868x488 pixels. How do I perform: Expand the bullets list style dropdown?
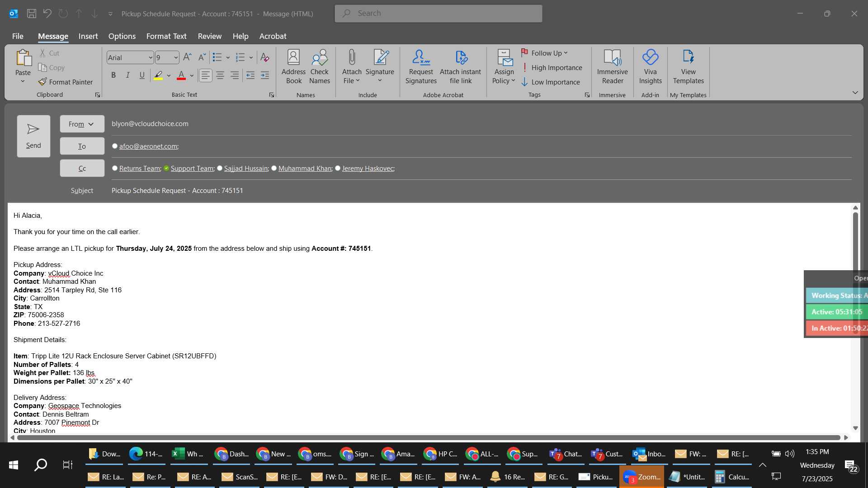[x=228, y=57]
